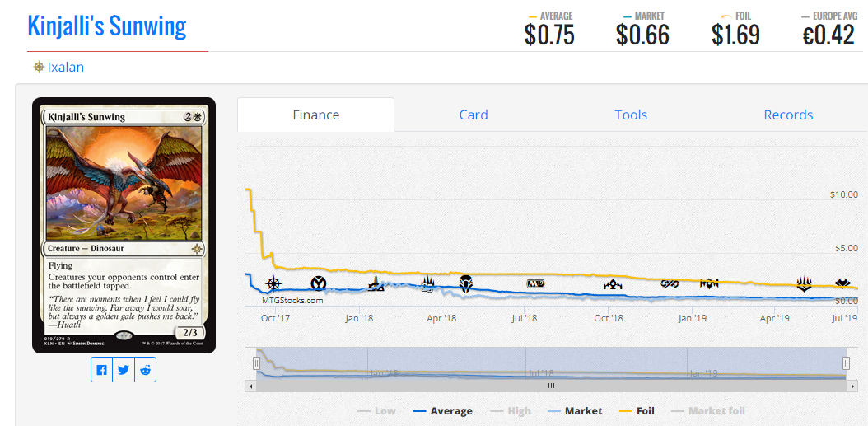Click the M19 set marker on chart
The width and height of the screenshot is (868, 426).
pyautogui.click(x=536, y=283)
